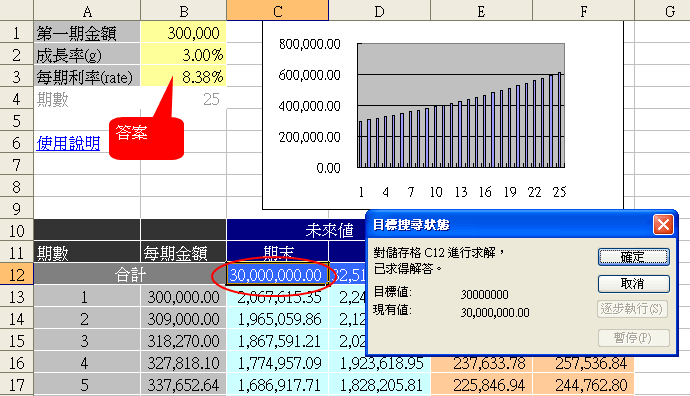Click cell with 337,652.64
The height and width of the screenshot is (396, 690).
(x=184, y=385)
